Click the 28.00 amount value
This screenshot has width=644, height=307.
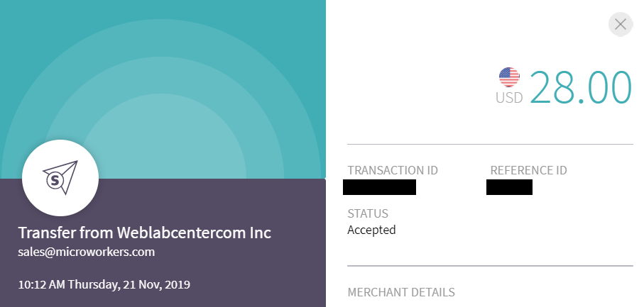click(x=580, y=88)
